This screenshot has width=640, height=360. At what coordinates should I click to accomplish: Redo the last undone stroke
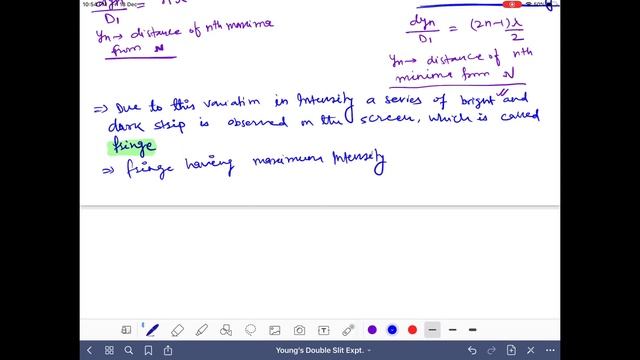(x=491, y=350)
